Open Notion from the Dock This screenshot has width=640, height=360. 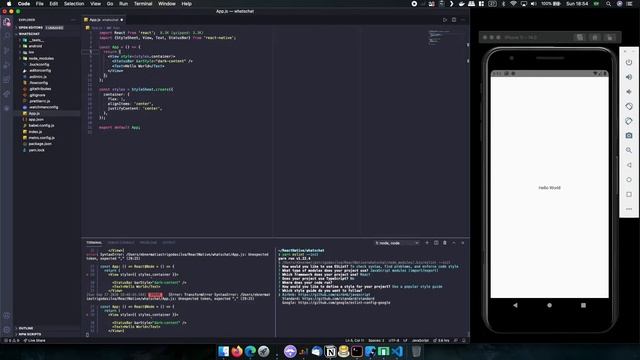330,351
